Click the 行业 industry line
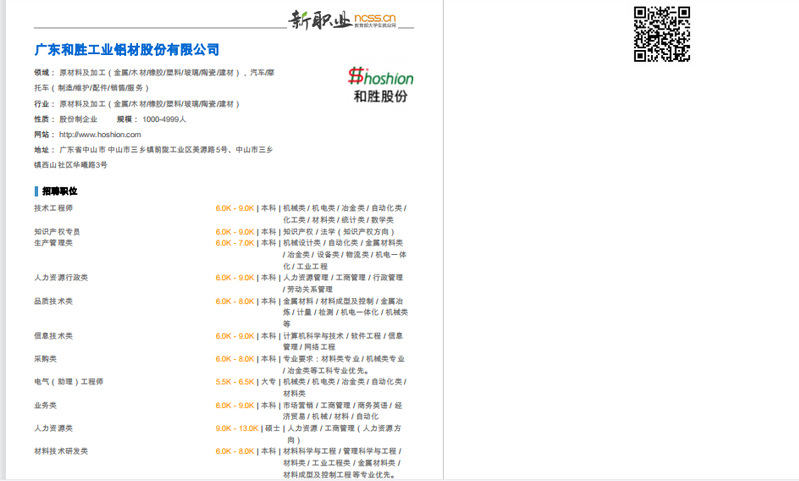This screenshot has width=799, height=481. (137, 104)
